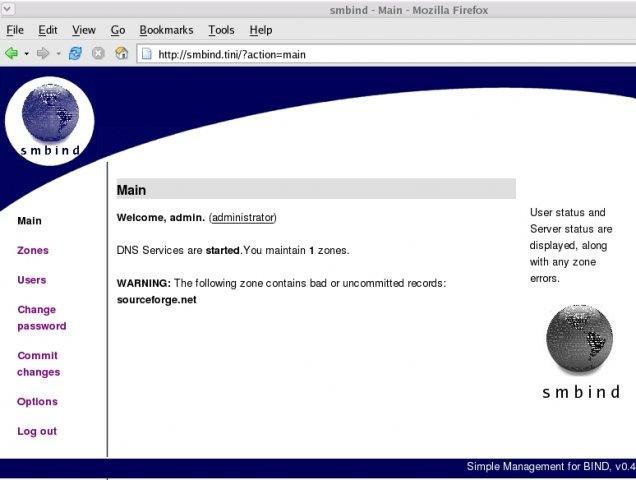
Task: Open the Users page
Action: 32,280
